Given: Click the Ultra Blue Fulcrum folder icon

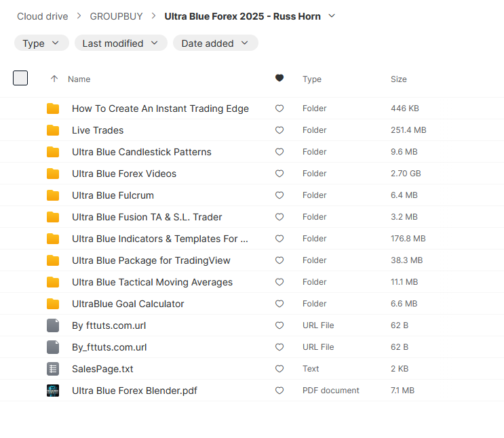Looking at the screenshot, I should click(53, 195).
